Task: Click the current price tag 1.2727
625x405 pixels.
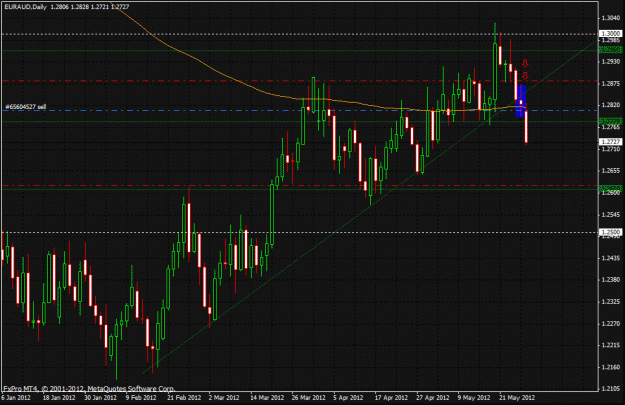Action: click(x=611, y=142)
